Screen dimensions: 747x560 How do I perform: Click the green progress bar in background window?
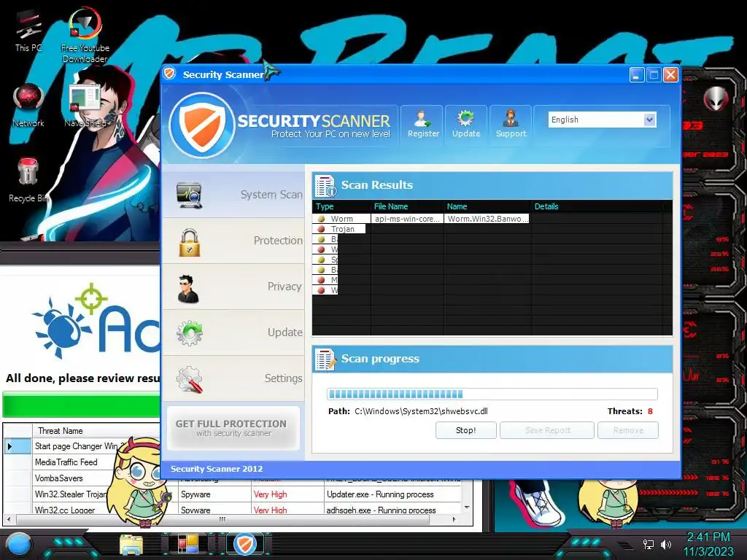(x=82, y=405)
